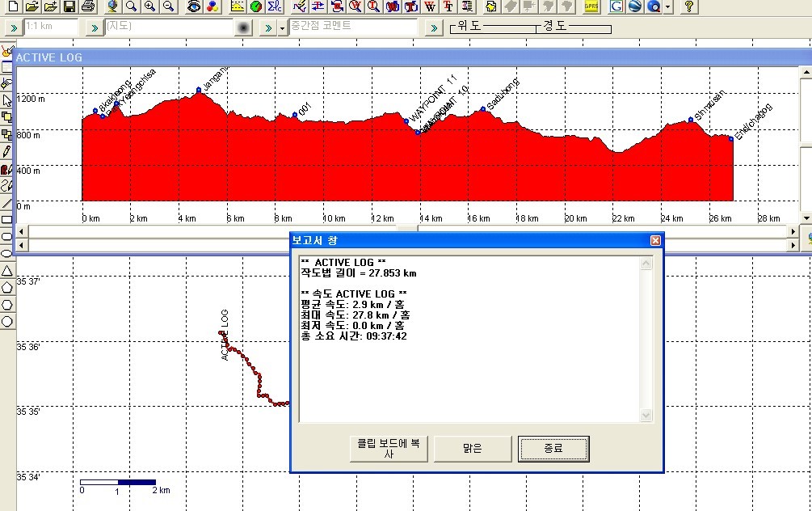Click ACTIVE LOG profile window title bar
The image size is (812, 511).
coord(412,57)
